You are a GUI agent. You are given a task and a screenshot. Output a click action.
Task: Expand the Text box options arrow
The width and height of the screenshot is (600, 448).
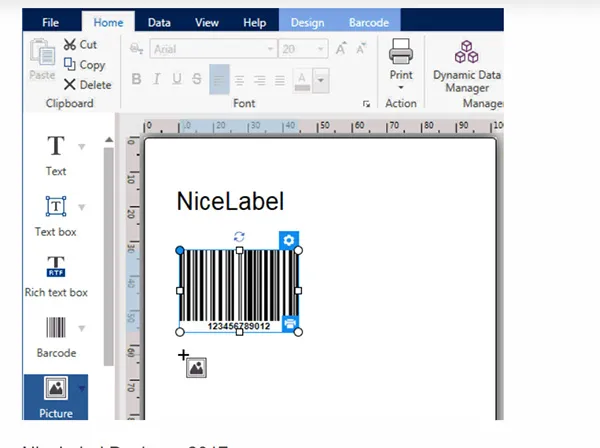tap(82, 207)
